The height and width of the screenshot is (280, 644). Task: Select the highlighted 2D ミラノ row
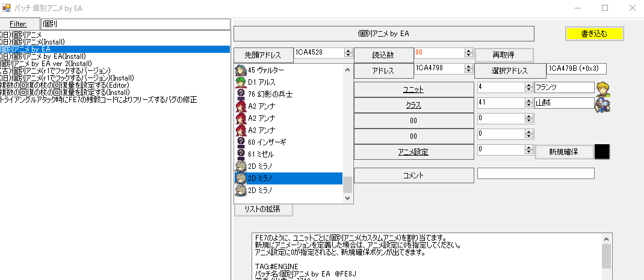(288, 178)
